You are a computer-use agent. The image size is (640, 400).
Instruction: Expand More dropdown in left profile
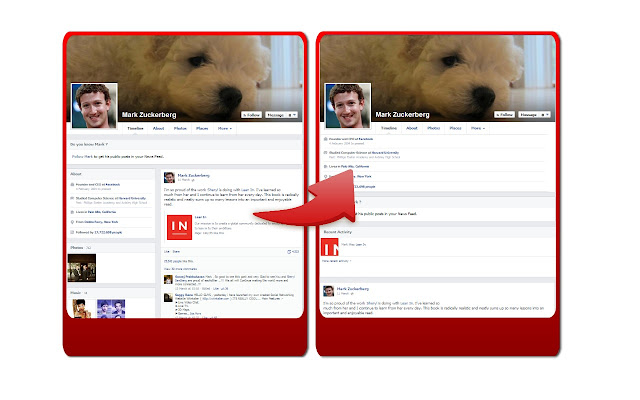pyautogui.click(x=224, y=128)
